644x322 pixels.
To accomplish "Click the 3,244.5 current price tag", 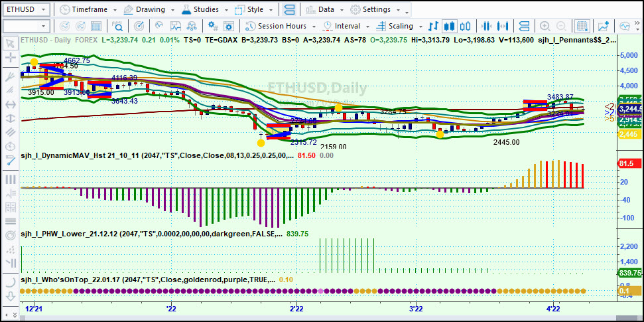I will tap(629, 109).
